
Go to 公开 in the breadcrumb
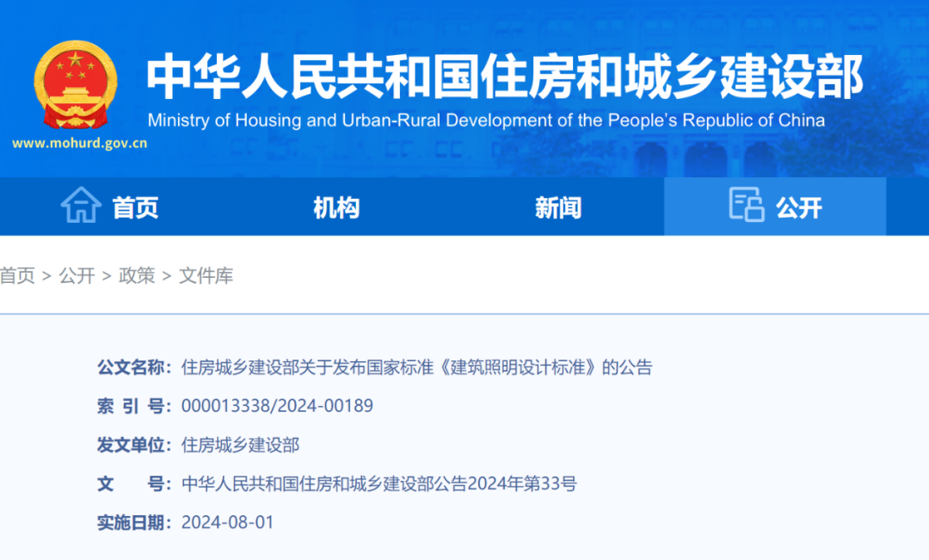pyautogui.click(x=77, y=275)
